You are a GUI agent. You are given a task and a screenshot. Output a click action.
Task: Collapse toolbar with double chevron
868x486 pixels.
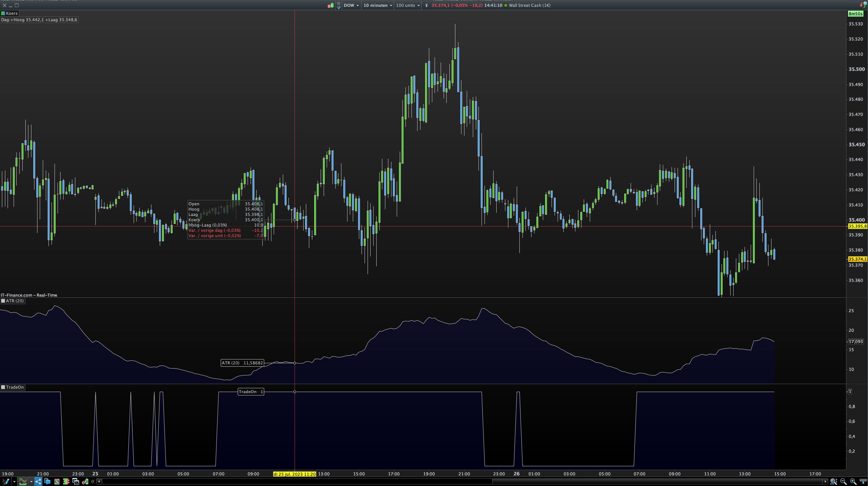(x=93, y=481)
